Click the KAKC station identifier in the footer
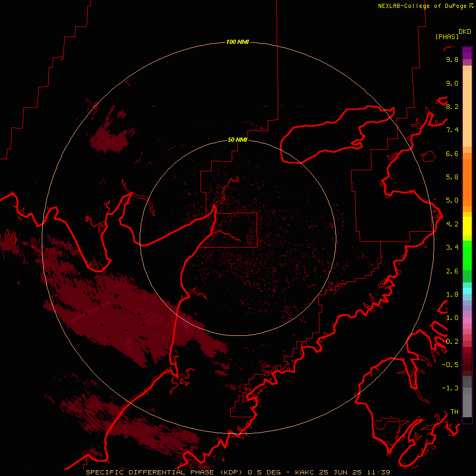The image size is (476, 476). pos(305,472)
